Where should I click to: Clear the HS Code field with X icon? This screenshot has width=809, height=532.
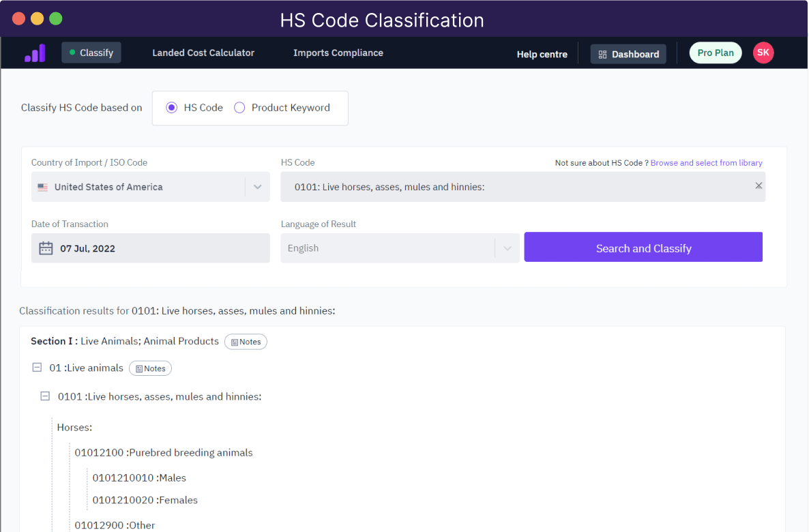(759, 186)
